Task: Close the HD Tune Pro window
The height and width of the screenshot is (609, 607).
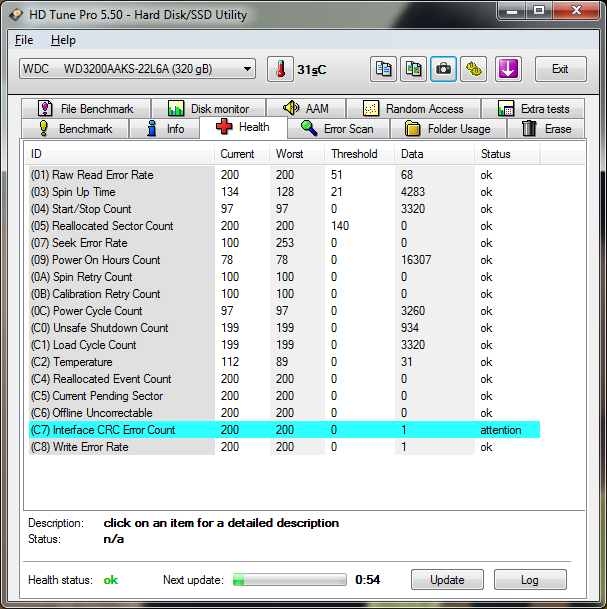Action: [576, 10]
